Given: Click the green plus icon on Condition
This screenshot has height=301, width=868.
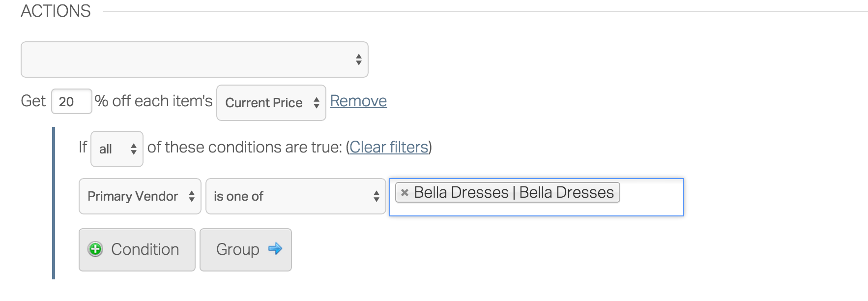Looking at the screenshot, I should click(95, 249).
